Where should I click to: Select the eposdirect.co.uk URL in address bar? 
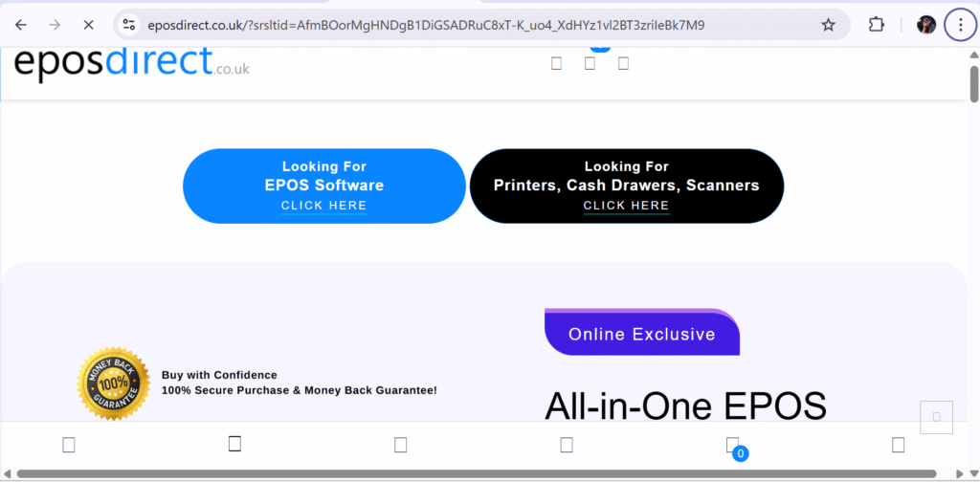426,25
